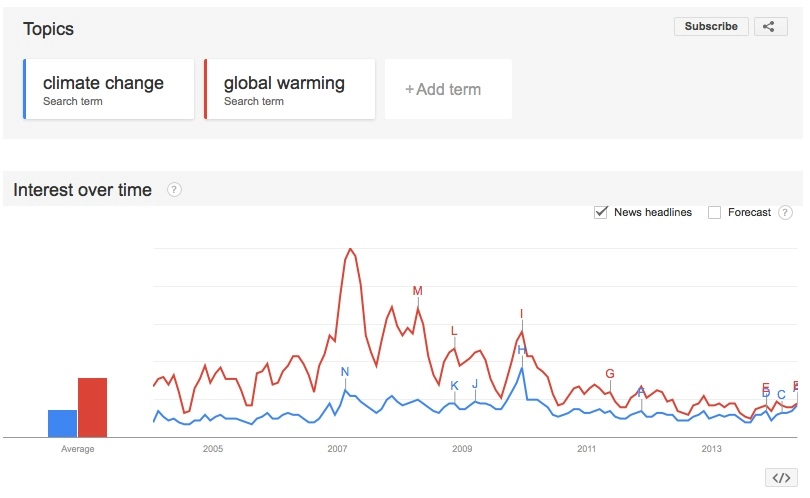
Task: Select the global warming search term card
Action: pyautogui.click(x=290, y=89)
